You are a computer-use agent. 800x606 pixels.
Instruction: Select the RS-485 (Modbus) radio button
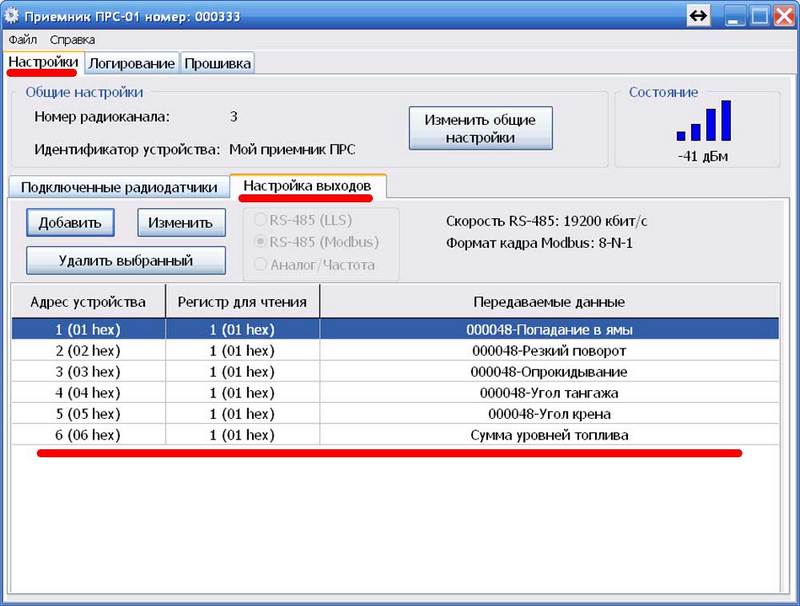tap(260, 241)
